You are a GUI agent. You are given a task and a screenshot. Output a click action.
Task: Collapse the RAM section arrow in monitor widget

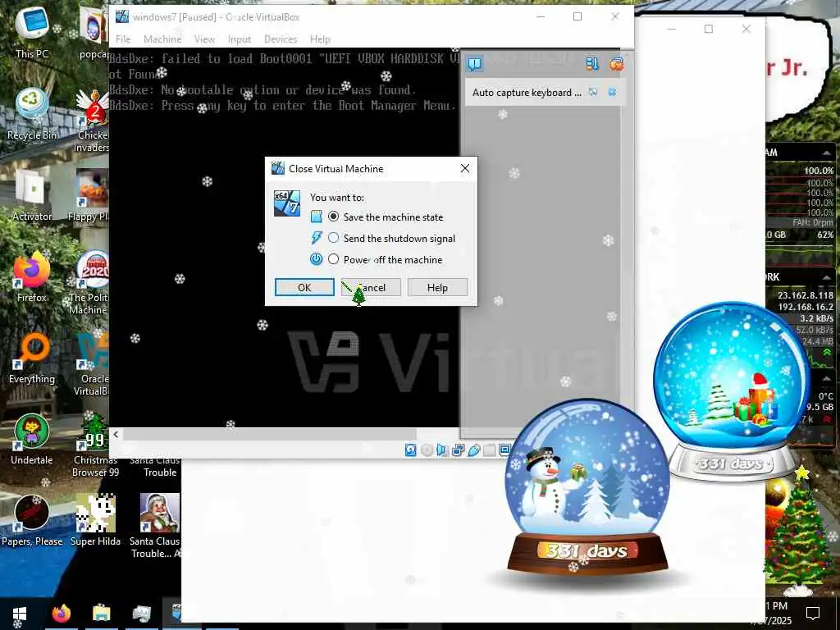pyautogui.click(x=827, y=153)
